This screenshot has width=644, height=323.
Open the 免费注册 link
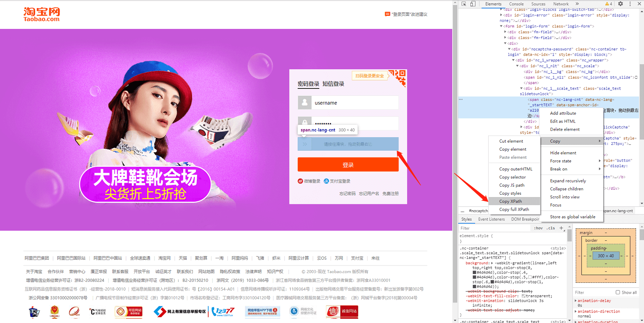[390, 194]
